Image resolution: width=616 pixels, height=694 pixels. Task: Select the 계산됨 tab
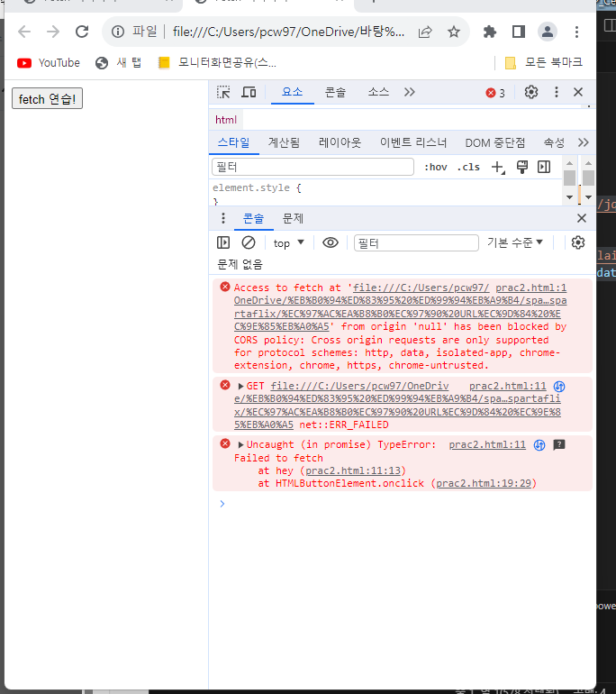(284, 142)
